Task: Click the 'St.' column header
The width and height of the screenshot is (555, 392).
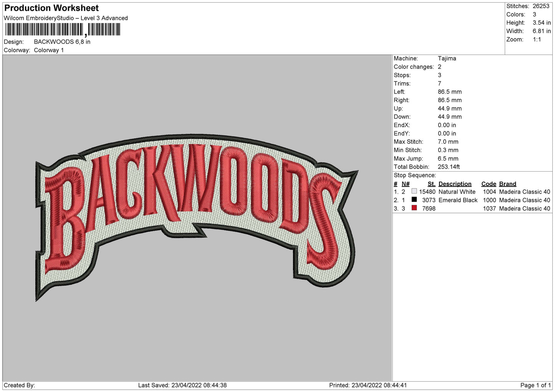Action: point(431,184)
